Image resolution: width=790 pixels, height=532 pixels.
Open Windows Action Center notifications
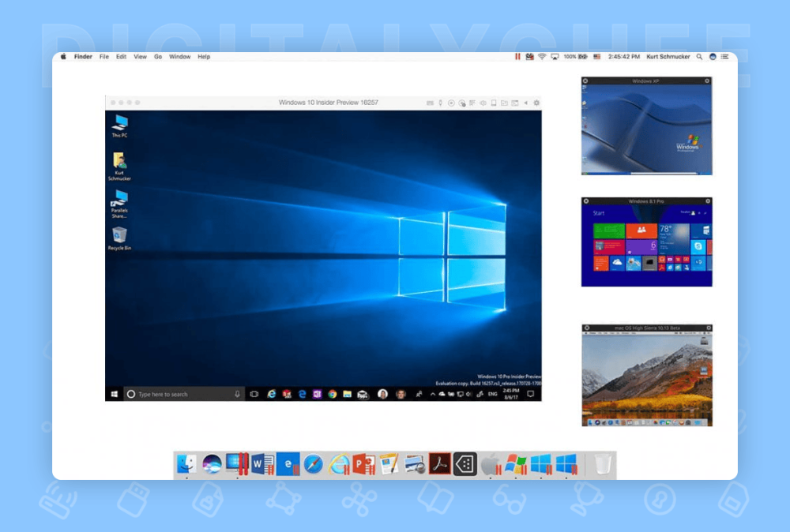click(531, 394)
